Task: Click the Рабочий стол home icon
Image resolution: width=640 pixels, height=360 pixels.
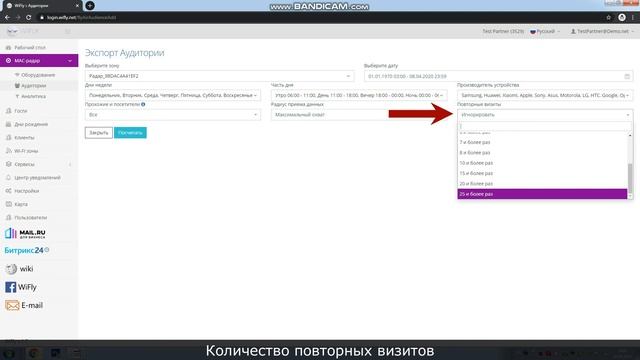Action: point(8,48)
